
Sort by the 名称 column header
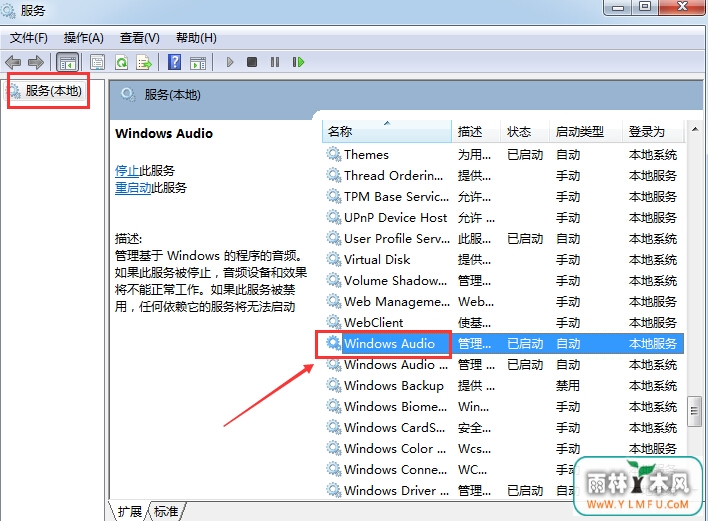coord(387,131)
